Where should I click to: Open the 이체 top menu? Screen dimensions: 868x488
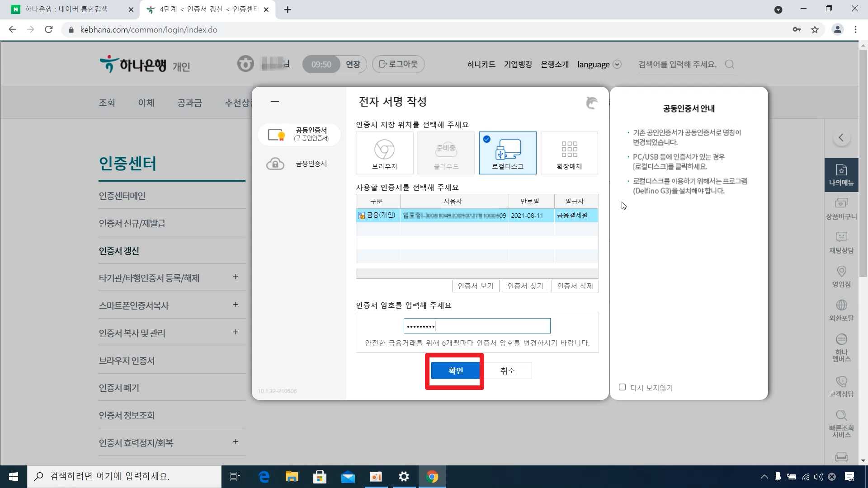(146, 103)
